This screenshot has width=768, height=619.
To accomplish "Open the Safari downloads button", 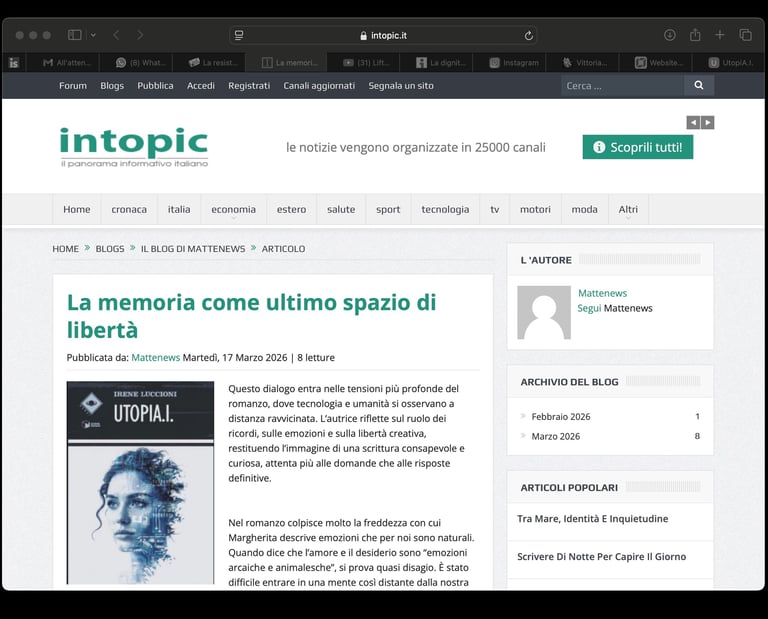I will tap(670, 35).
